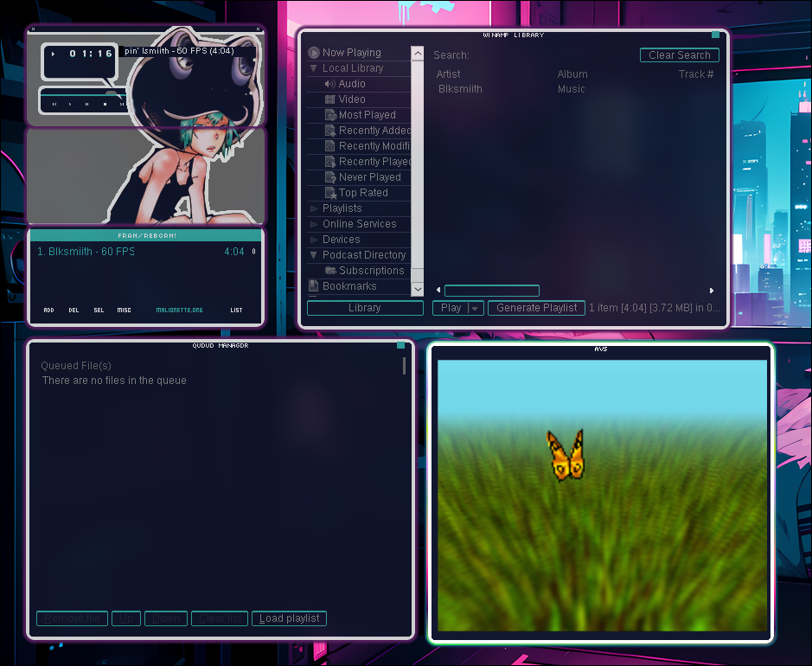Click the Subscriptions folder icon
The width and height of the screenshot is (812, 666).
pyautogui.click(x=330, y=271)
